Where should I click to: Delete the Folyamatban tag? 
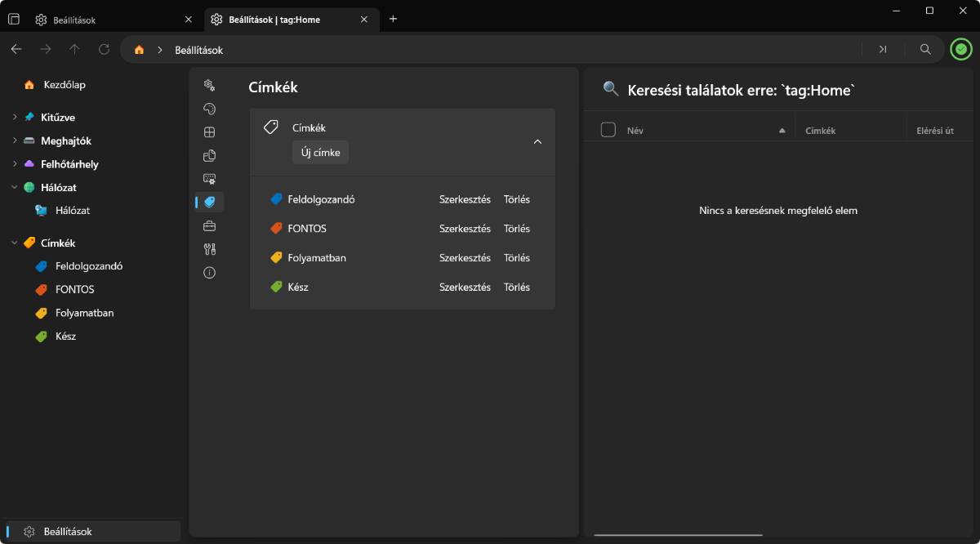(x=517, y=258)
